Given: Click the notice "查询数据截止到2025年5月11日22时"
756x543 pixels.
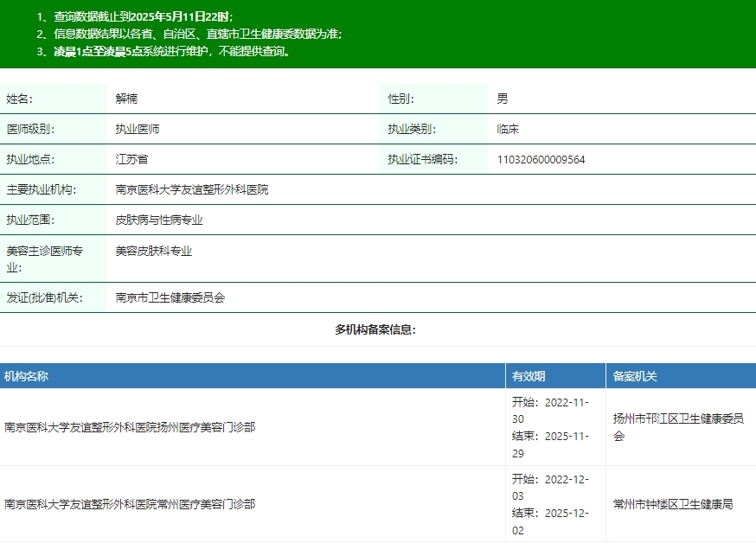Looking at the screenshot, I should [144, 17].
